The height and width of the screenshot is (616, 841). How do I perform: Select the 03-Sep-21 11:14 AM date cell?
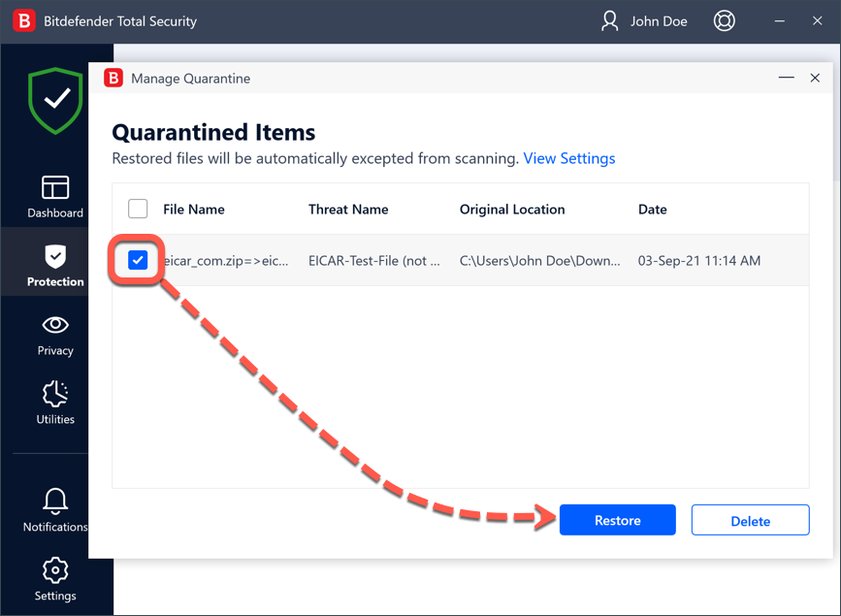[x=698, y=261]
